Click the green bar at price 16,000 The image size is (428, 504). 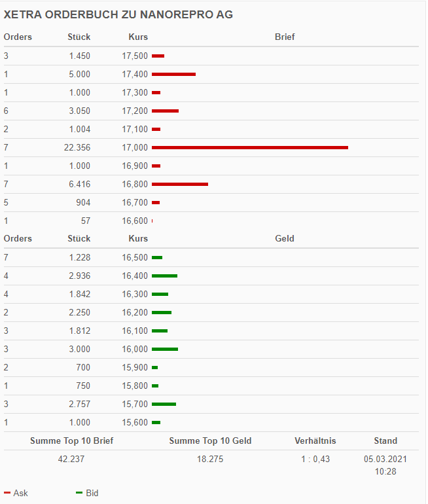(x=165, y=349)
